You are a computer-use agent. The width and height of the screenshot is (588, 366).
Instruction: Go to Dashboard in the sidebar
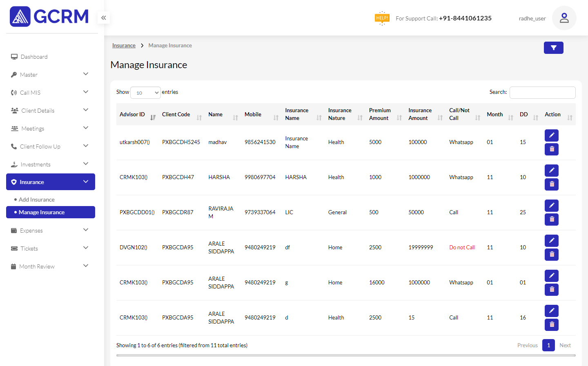(x=34, y=57)
